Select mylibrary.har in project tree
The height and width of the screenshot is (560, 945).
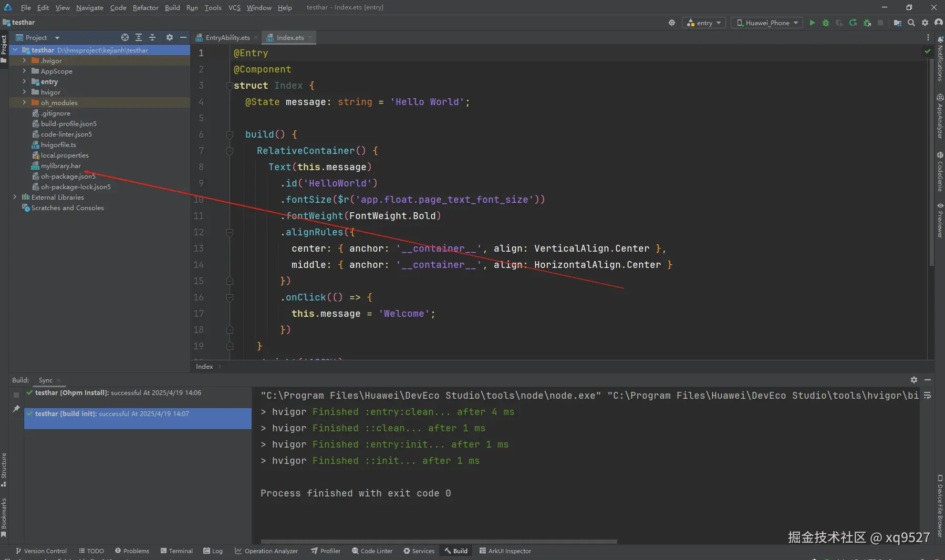point(61,165)
